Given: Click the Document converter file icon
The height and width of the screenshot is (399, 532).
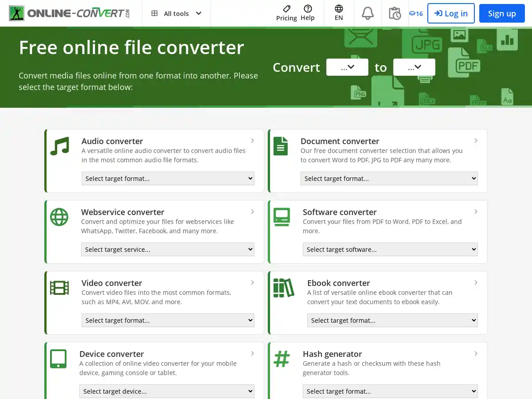Looking at the screenshot, I should (x=281, y=145).
